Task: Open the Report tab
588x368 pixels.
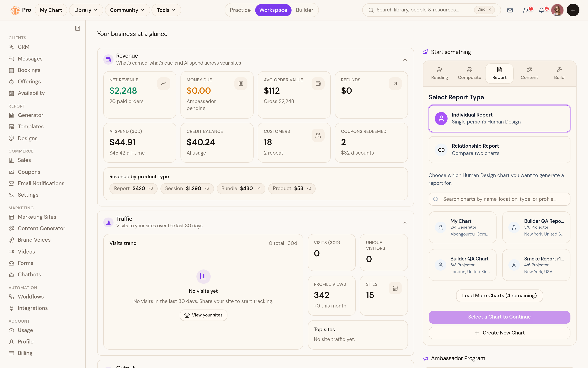Action: point(499,73)
